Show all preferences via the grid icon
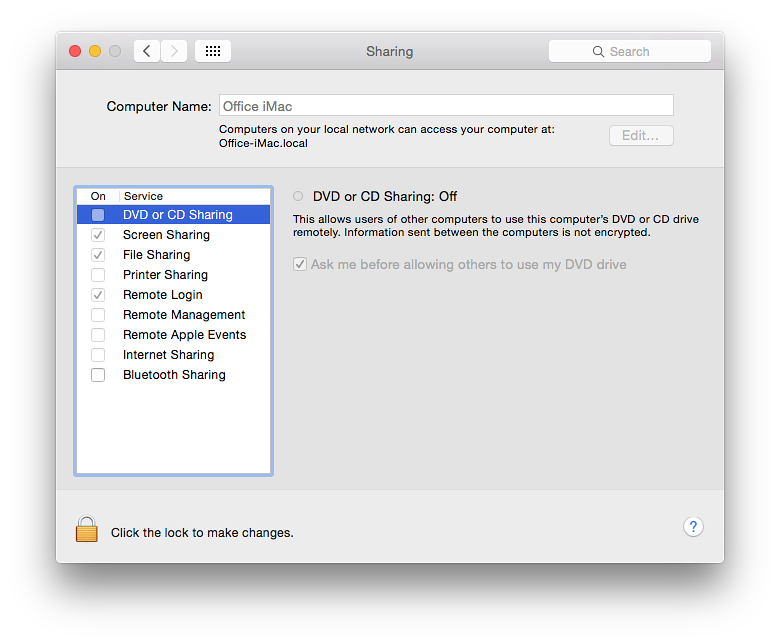The height and width of the screenshot is (643, 780). click(x=213, y=51)
